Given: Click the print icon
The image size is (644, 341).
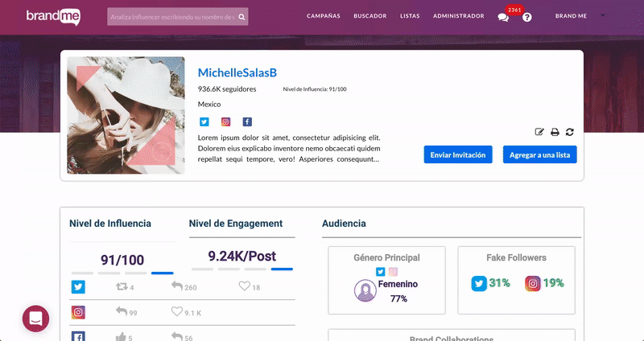Looking at the screenshot, I should (x=555, y=132).
